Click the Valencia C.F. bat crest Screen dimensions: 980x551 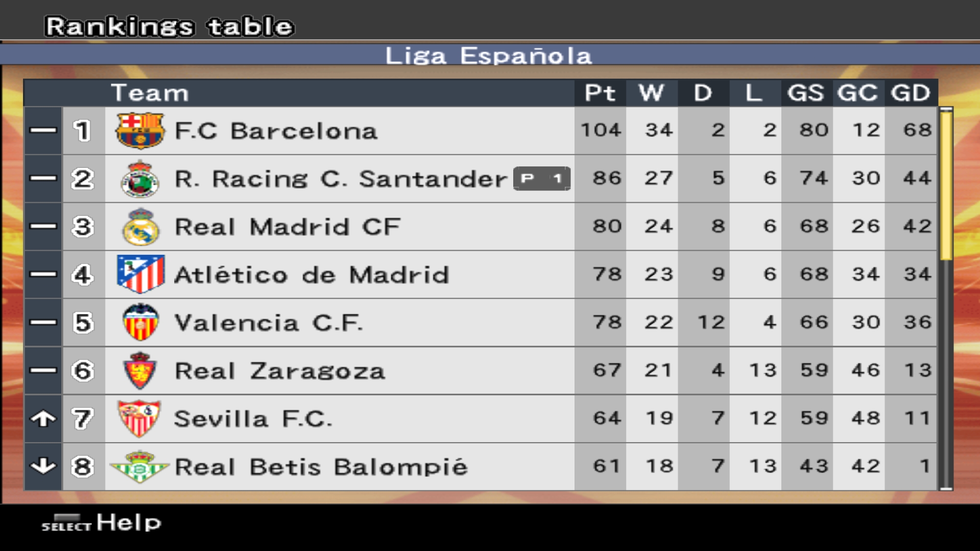click(x=140, y=322)
